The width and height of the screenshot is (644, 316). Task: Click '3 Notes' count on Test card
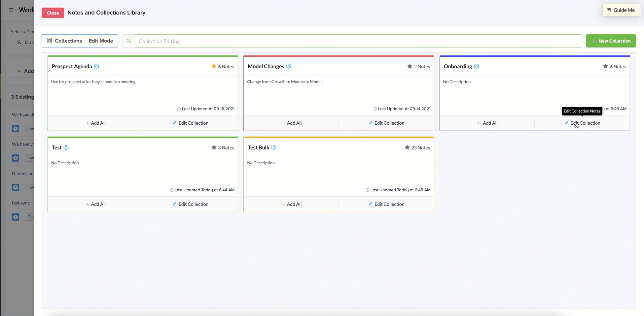pos(226,148)
